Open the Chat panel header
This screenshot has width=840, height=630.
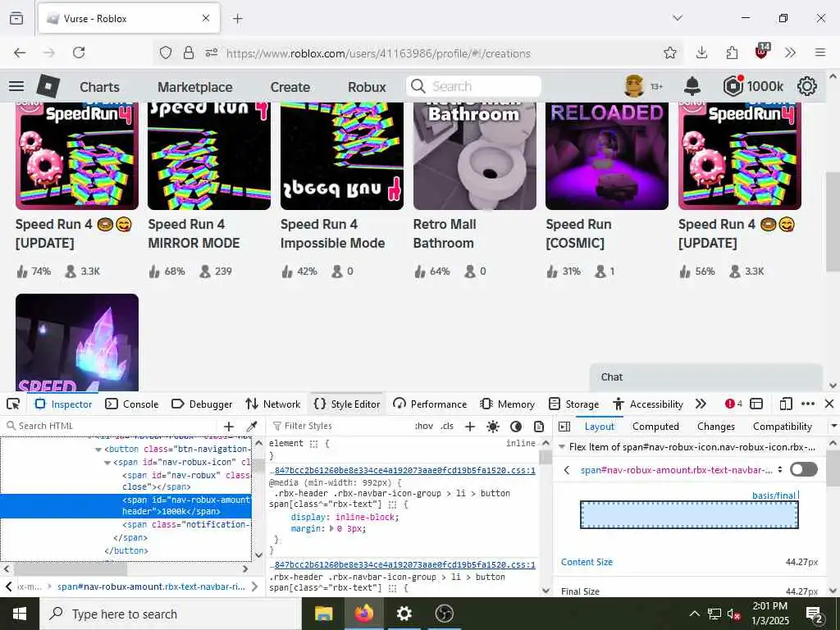[706, 377]
